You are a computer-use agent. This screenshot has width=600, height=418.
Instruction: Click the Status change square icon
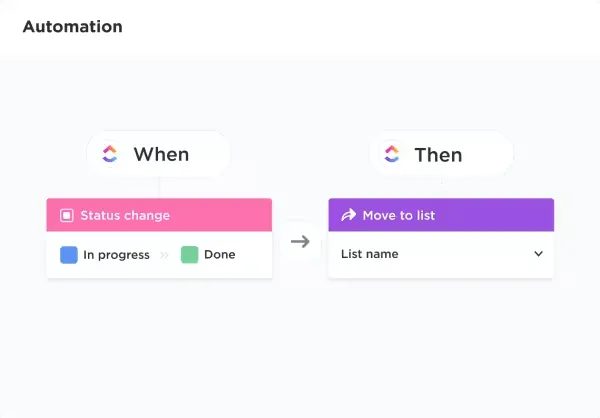click(x=67, y=215)
